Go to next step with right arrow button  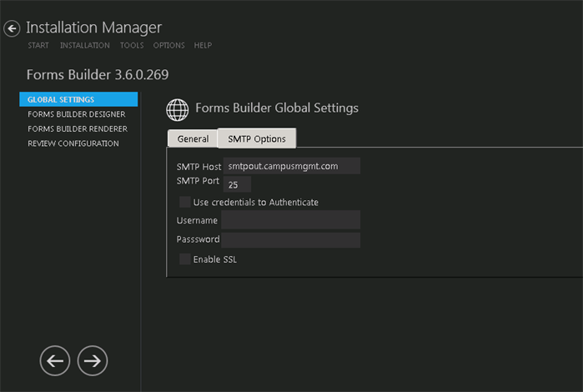coord(93,361)
